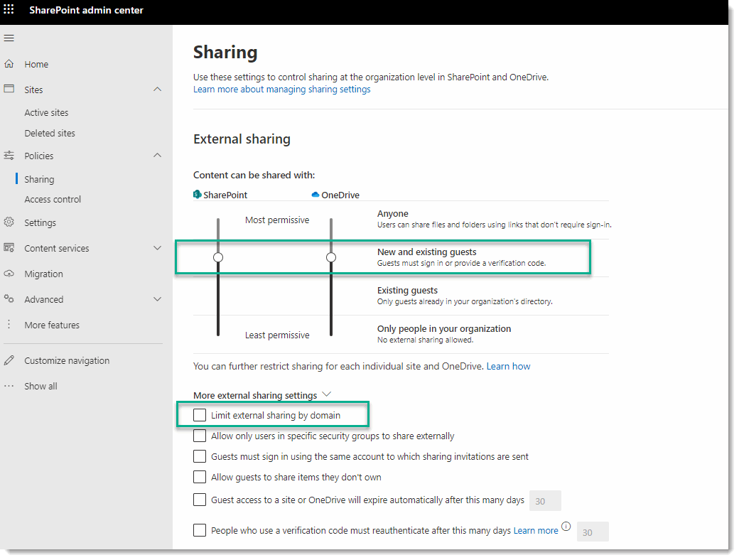This screenshot has width=739, height=560.
Task: Open Settings in the navigation
Action: (40, 222)
